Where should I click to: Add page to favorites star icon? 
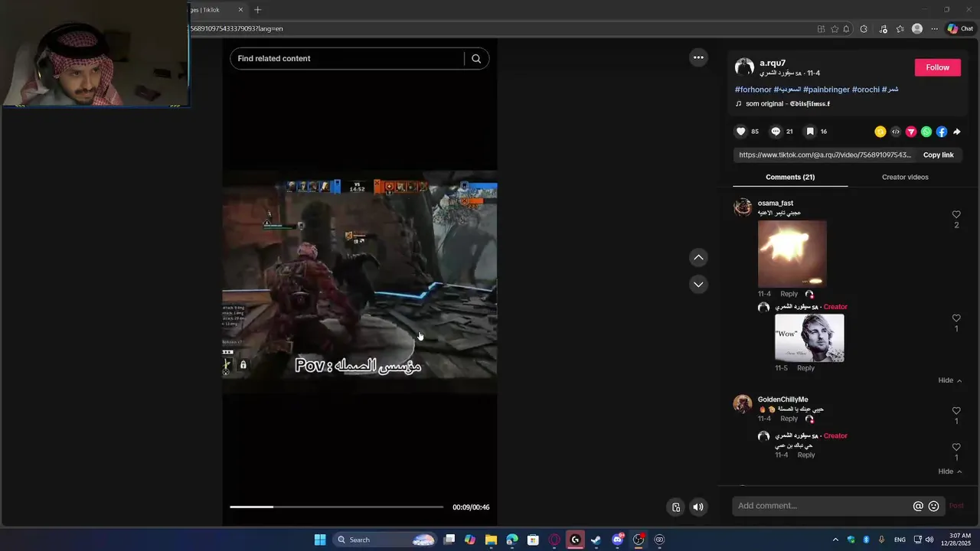point(835,29)
